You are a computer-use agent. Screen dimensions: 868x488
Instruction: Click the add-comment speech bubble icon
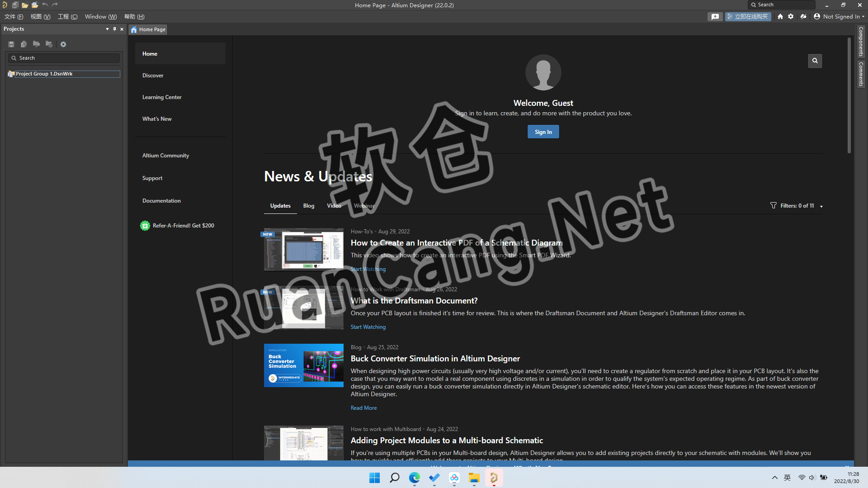coord(715,17)
